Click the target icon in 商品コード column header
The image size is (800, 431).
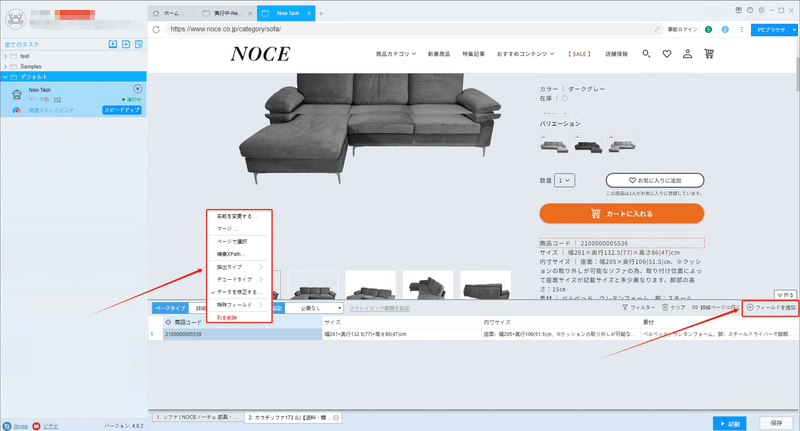pyautogui.click(x=168, y=322)
